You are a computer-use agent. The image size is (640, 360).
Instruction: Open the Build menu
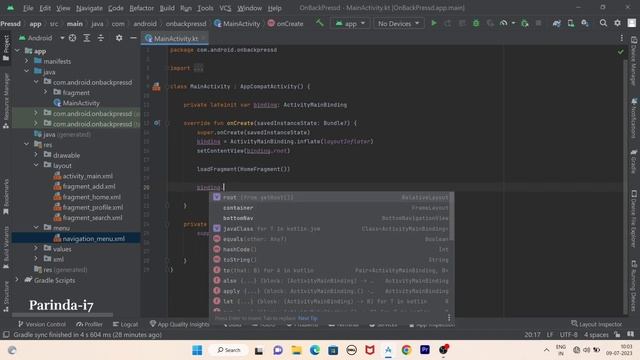click(167, 8)
